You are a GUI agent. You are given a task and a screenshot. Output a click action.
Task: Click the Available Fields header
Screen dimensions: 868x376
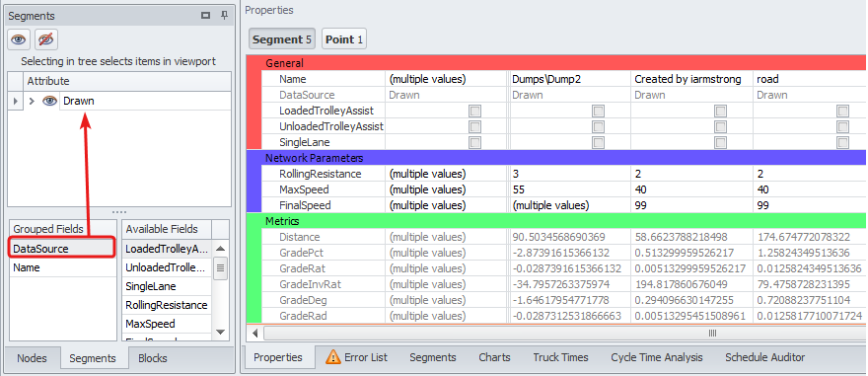coord(166,229)
